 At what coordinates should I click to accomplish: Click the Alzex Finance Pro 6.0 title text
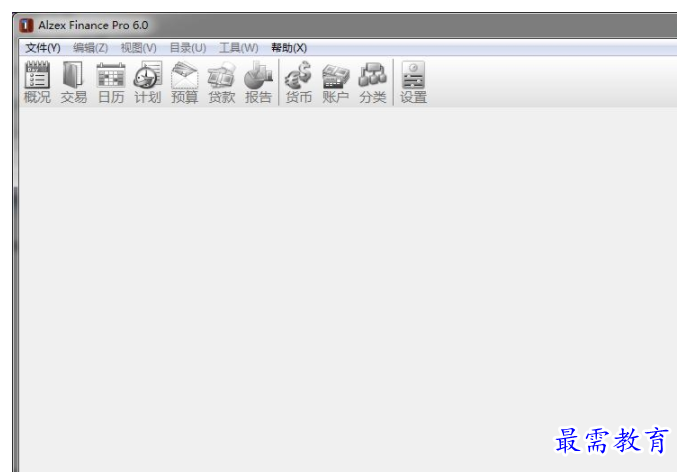pyautogui.click(x=93, y=25)
